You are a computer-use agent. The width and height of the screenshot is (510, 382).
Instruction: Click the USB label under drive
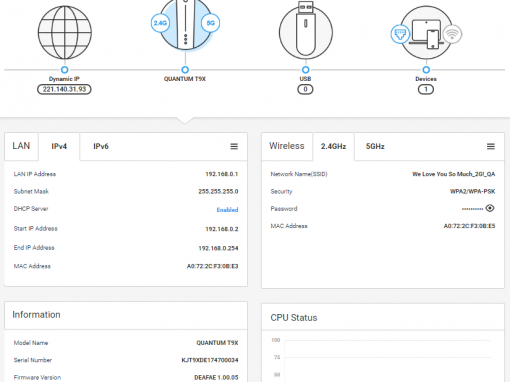(305, 79)
